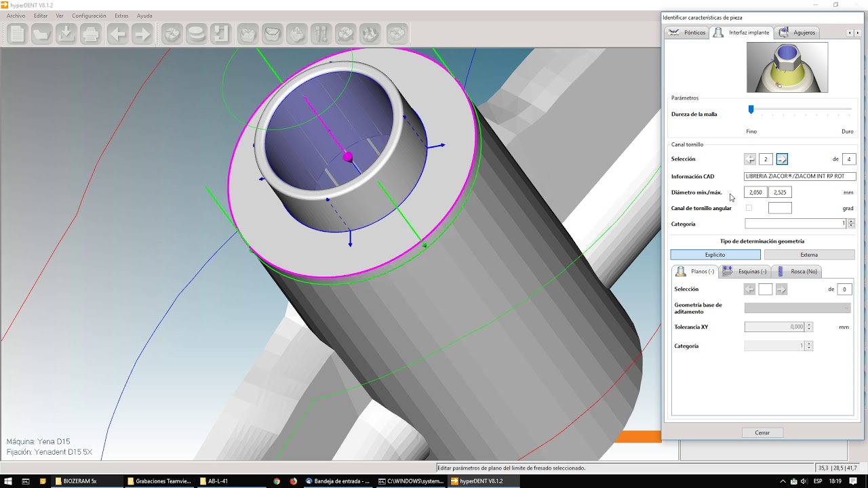868x488 pixels.
Task: Open the Configuración menu
Action: tap(89, 16)
